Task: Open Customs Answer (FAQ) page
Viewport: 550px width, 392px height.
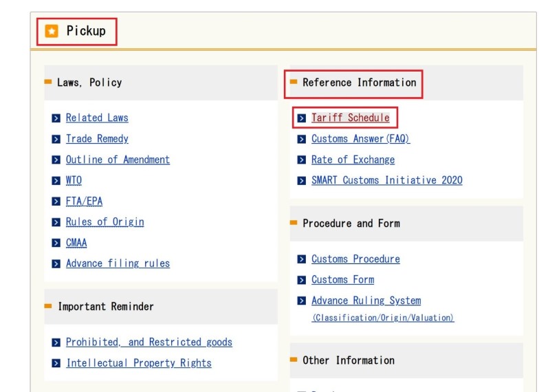Action: click(360, 139)
